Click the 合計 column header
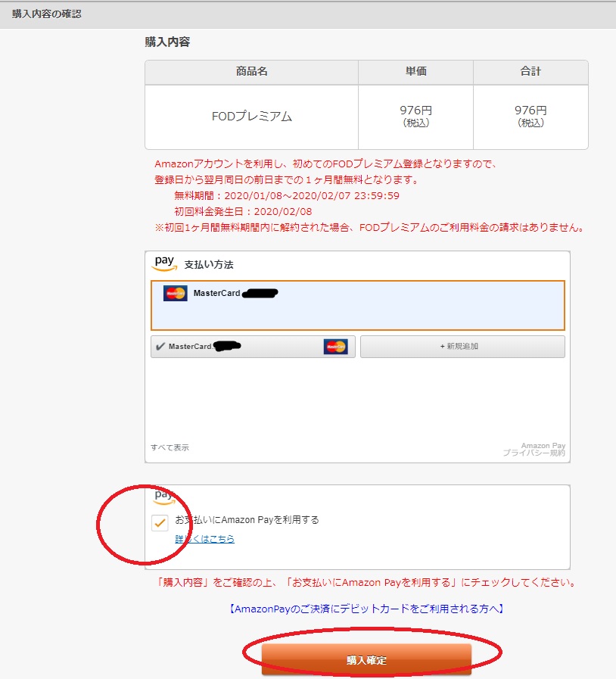The width and height of the screenshot is (616, 679). [x=530, y=72]
